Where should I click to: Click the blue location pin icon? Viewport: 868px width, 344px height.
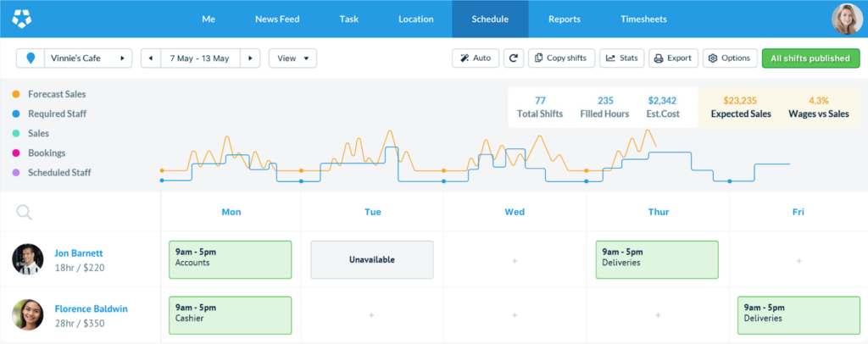tap(31, 58)
